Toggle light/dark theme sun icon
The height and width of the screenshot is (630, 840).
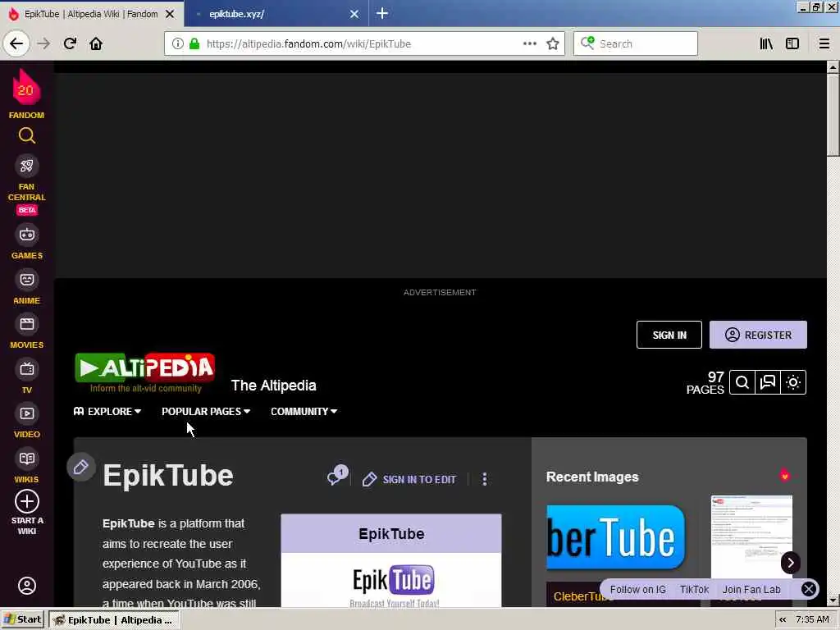click(793, 382)
